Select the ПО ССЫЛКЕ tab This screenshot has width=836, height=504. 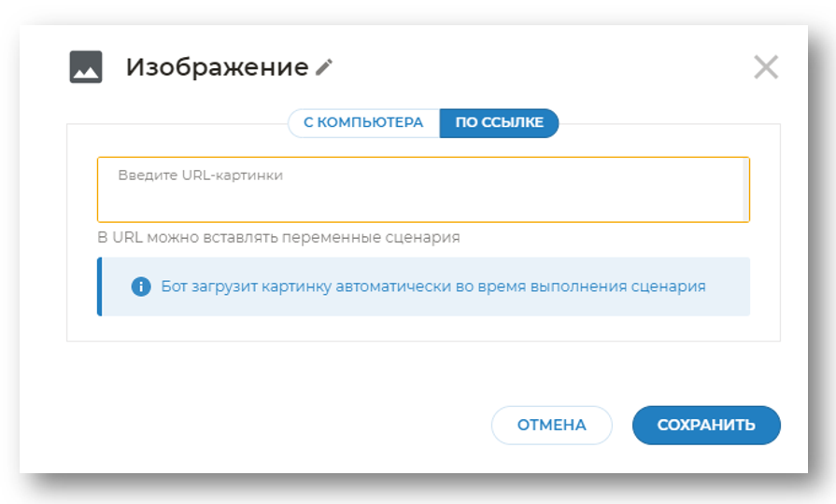coord(499,123)
